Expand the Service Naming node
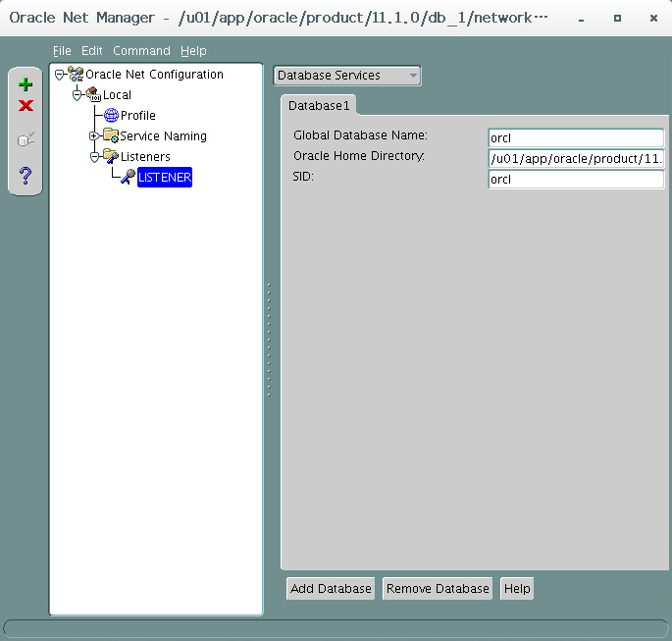672x641 pixels. tap(93, 135)
